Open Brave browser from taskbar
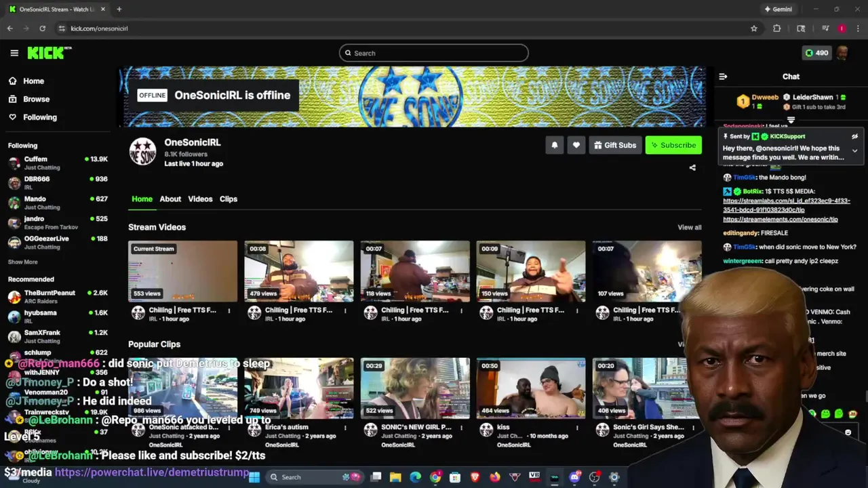 pyautogui.click(x=475, y=477)
